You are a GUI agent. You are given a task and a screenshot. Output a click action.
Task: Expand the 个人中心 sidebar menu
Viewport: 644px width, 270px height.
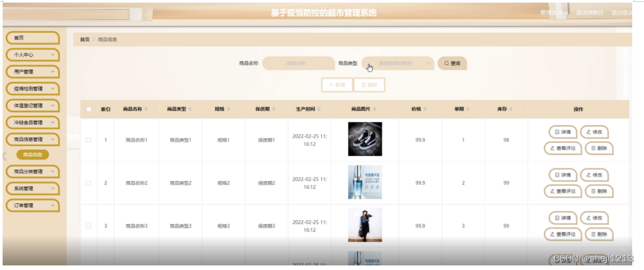(33, 54)
